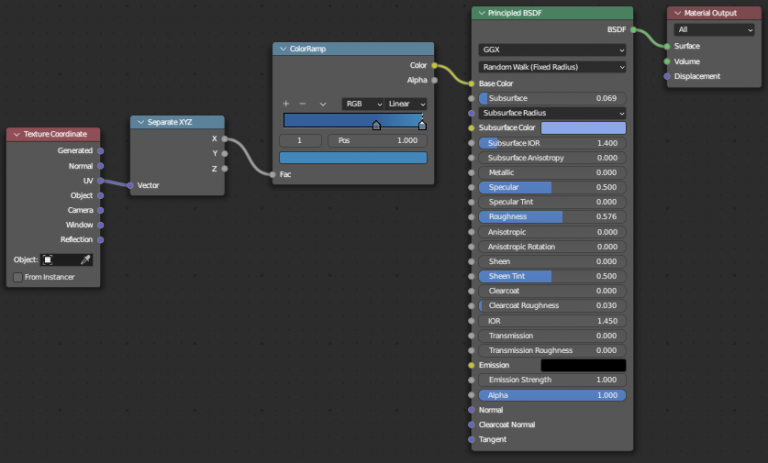768x463 pixels.
Task: Click the Roughness slider
Action: tap(552, 217)
